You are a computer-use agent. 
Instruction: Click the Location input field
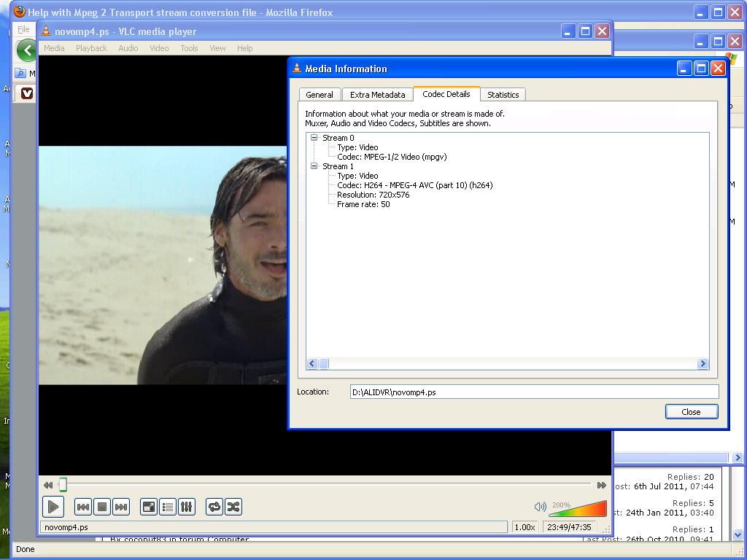(534, 392)
